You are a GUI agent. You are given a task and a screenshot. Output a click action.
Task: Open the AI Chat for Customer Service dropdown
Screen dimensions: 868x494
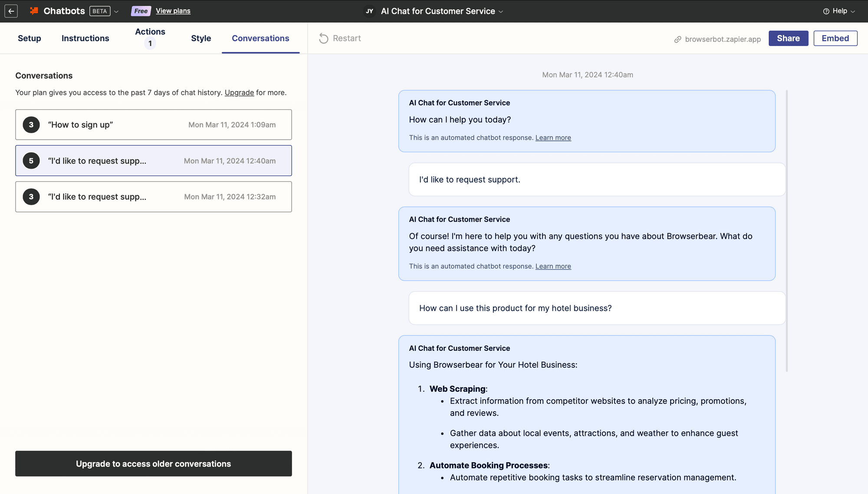click(x=501, y=12)
